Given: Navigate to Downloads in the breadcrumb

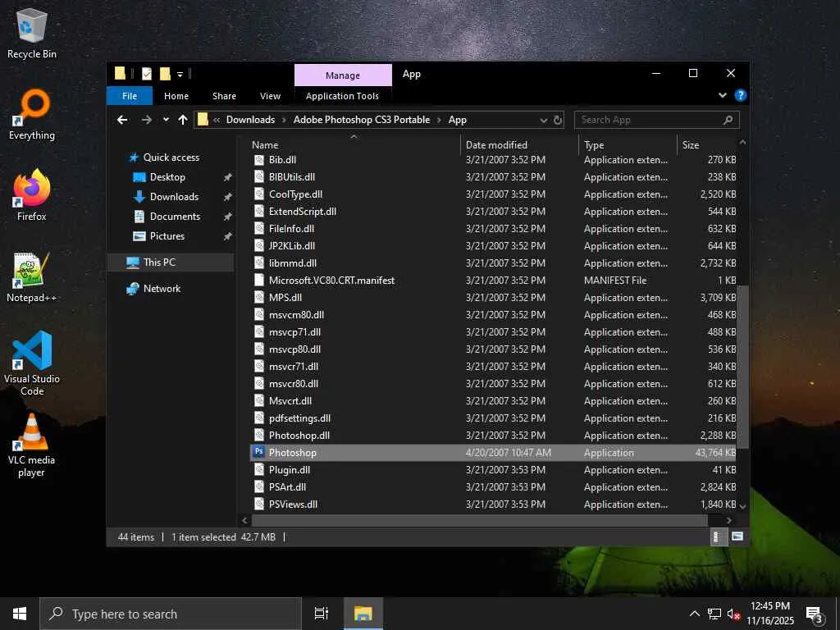Looking at the screenshot, I should [x=250, y=120].
